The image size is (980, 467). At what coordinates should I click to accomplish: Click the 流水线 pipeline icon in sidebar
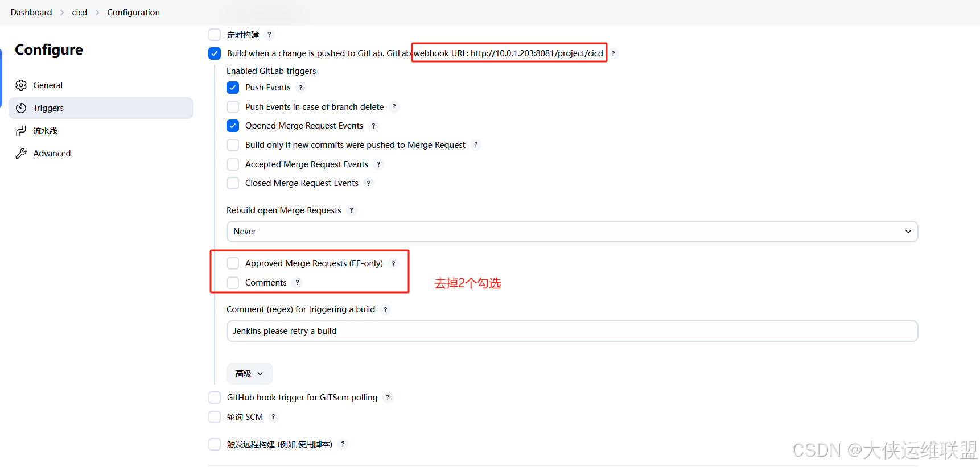(x=21, y=131)
